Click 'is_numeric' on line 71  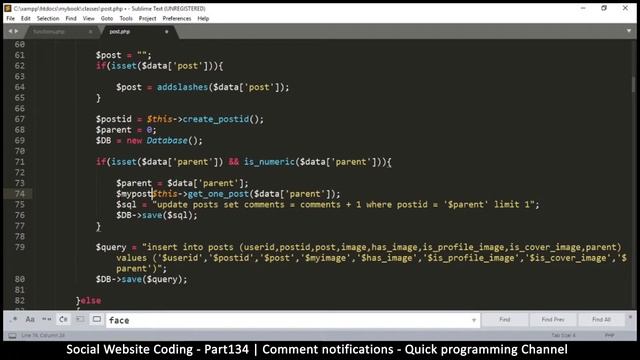pyautogui.click(x=269, y=162)
